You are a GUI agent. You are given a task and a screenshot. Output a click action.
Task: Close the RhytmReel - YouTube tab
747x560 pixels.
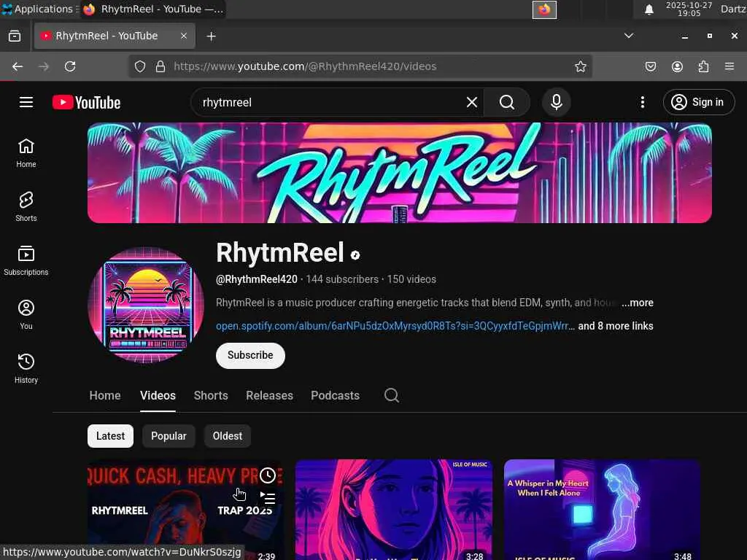click(x=183, y=36)
